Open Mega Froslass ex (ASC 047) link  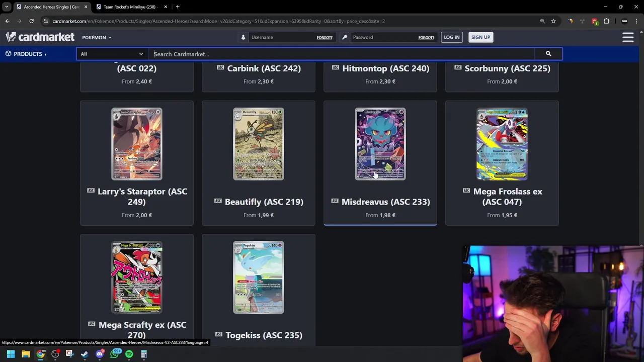(x=507, y=197)
